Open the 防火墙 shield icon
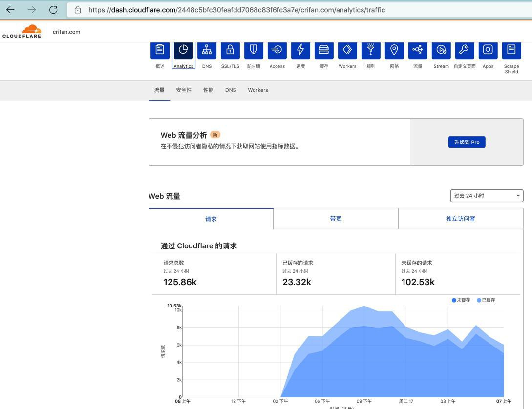 coord(254,50)
